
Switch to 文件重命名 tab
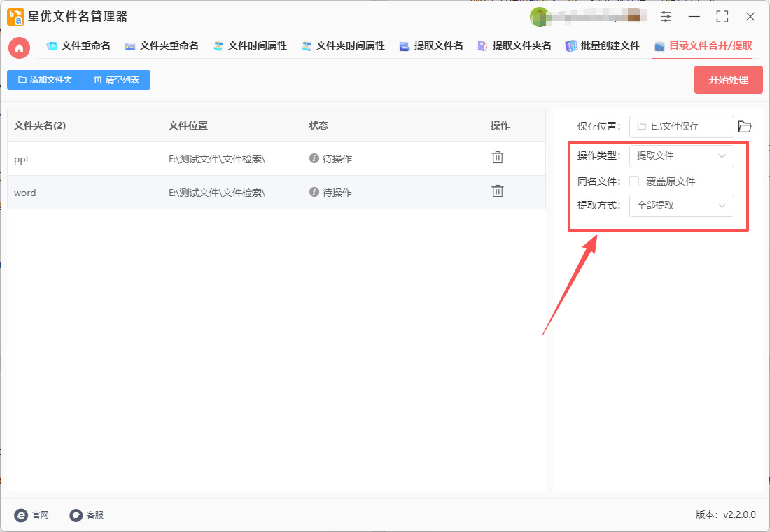coord(78,46)
